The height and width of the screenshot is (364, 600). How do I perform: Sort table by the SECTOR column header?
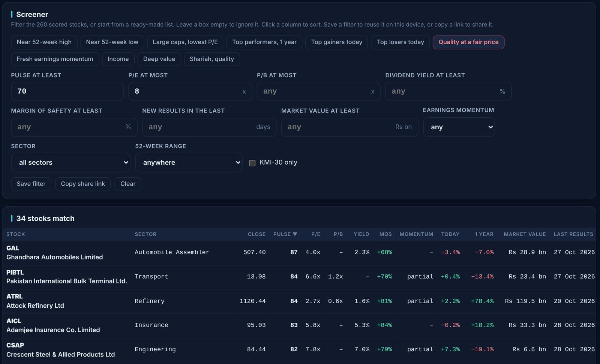(145, 234)
